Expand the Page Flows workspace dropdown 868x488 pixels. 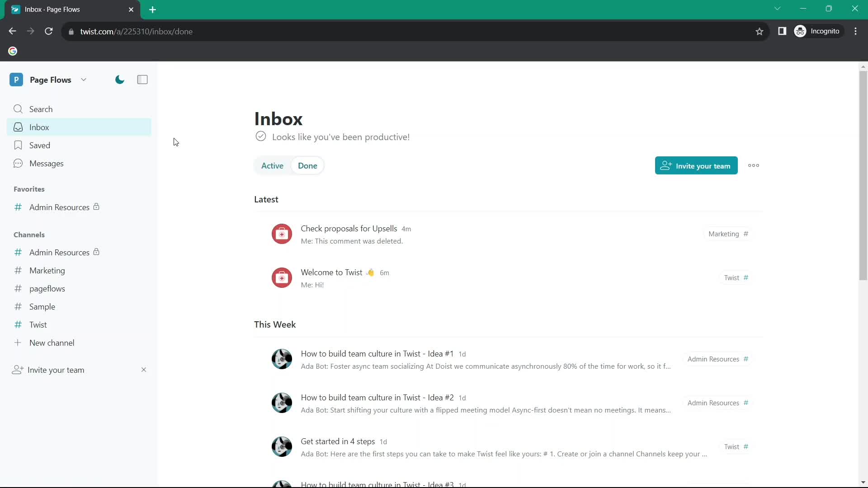(x=84, y=79)
